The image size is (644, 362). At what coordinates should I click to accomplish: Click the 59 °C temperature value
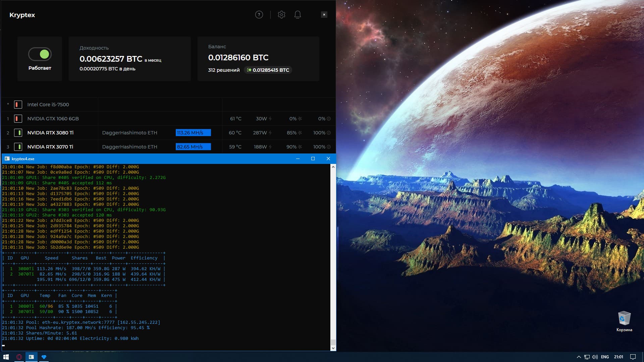[235, 147]
